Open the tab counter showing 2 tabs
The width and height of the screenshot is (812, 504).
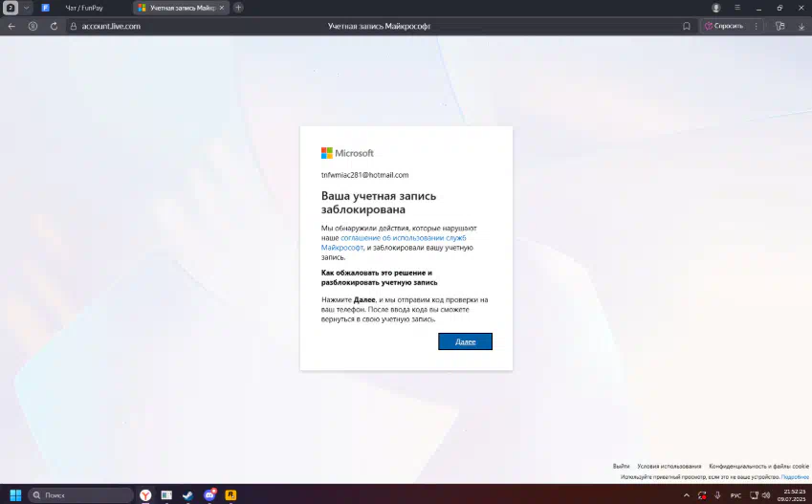point(11,8)
